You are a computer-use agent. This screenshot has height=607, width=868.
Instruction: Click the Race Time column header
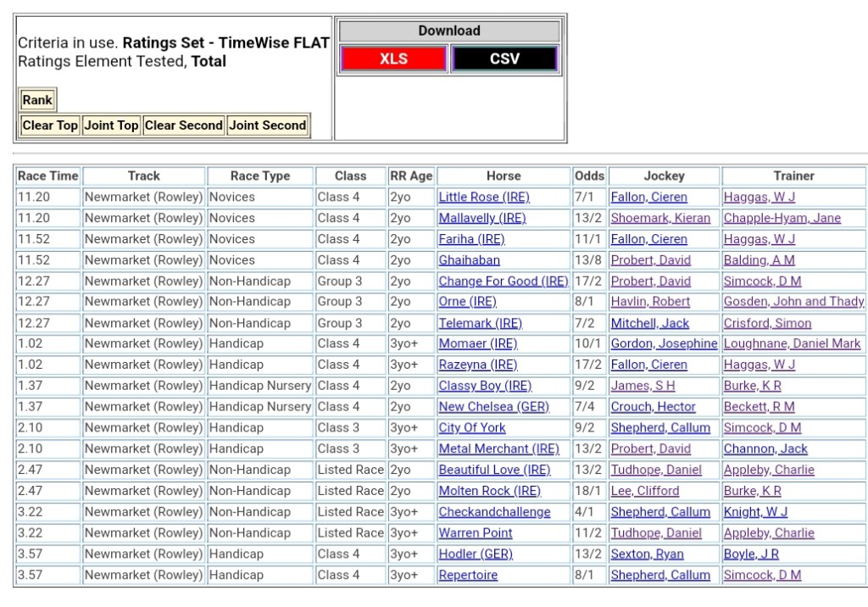pos(48,176)
